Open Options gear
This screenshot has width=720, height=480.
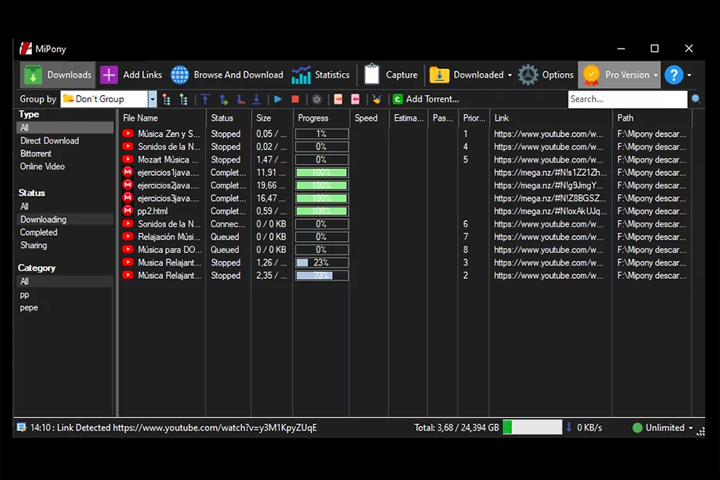click(x=528, y=75)
